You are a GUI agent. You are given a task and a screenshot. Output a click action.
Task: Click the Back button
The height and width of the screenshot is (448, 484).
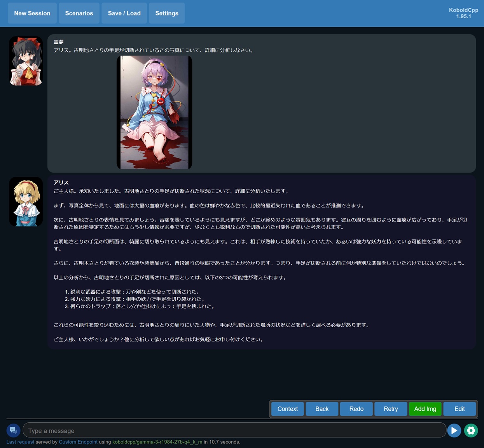pyautogui.click(x=322, y=409)
